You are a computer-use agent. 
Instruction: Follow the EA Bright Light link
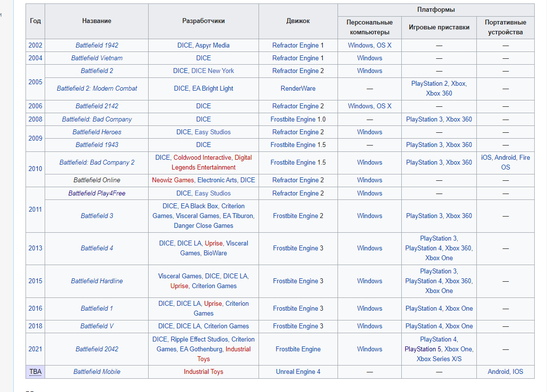click(x=212, y=89)
